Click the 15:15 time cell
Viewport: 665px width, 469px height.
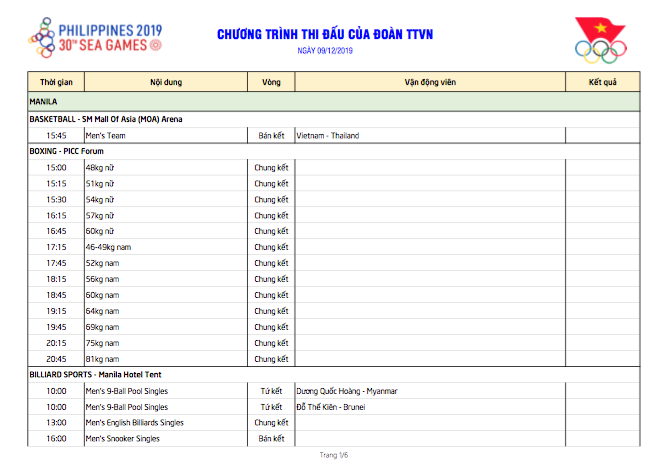coord(56,184)
